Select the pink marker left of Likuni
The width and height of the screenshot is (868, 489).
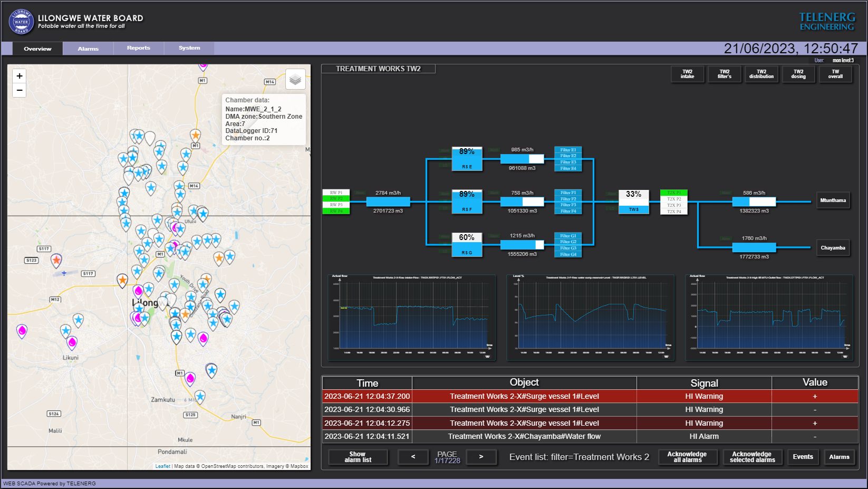(22, 331)
